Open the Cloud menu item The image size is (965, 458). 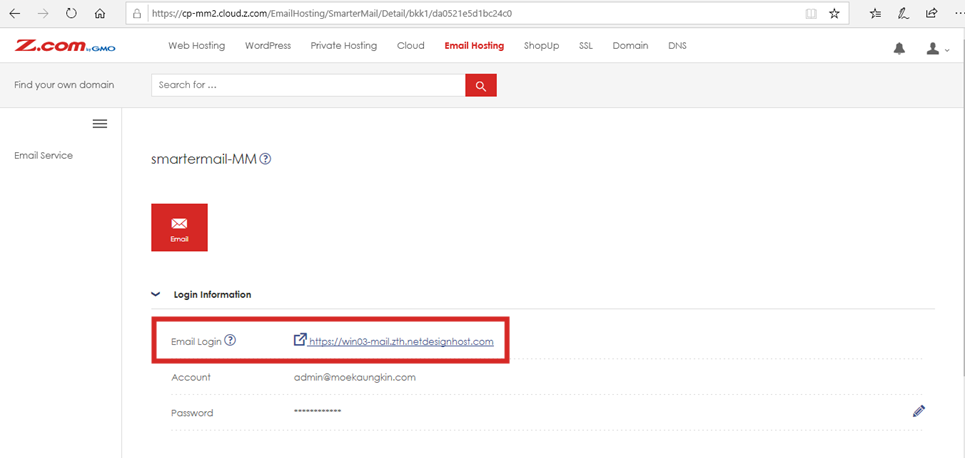pyautogui.click(x=410, y=46)
